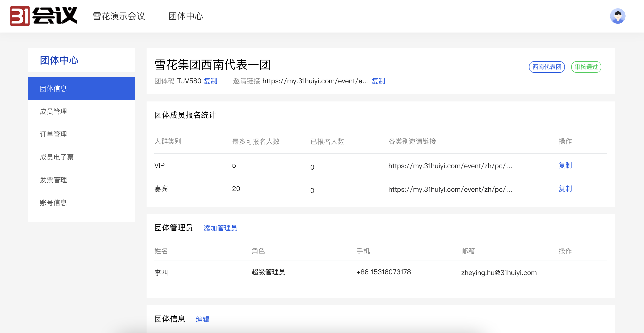Screen dimensions: 644x333
Task: Click the 西南代表团 tag
Action: click(x=547, y=67)
